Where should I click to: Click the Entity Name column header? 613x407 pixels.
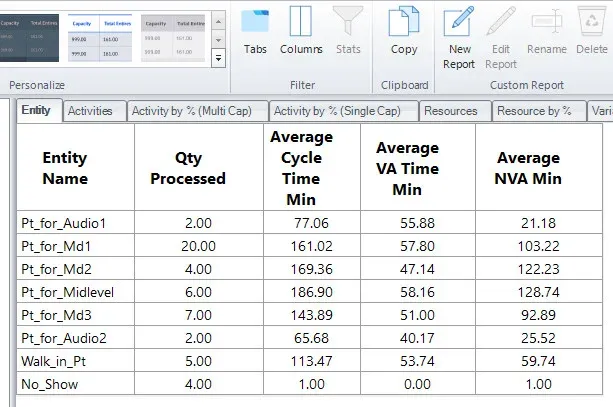coord(75,167)
